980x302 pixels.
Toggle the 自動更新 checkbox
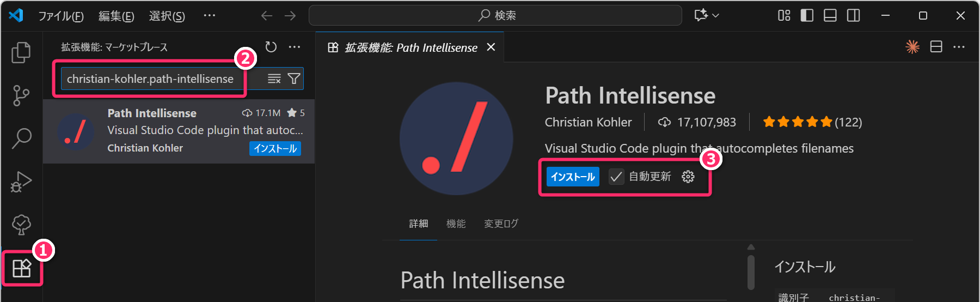pos(616,177)
